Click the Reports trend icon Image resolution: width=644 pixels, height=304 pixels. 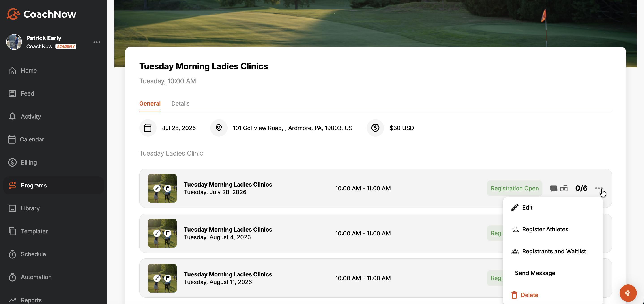tap(12, 300)
